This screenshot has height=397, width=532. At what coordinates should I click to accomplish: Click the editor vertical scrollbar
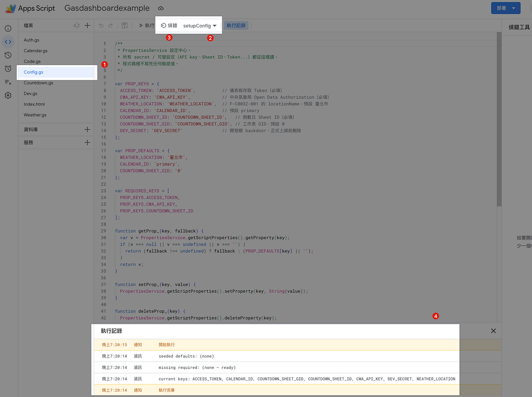point(499,119)
